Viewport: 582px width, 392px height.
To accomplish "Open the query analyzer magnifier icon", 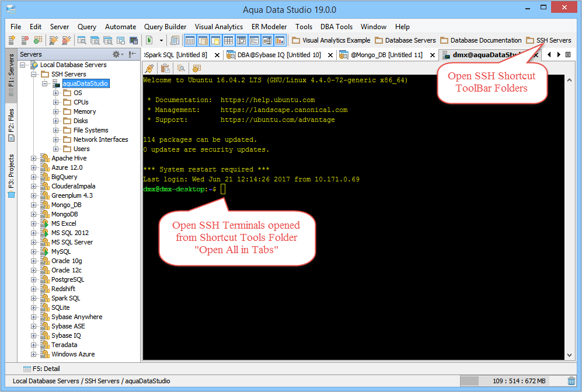I will (x=82, y=40).
